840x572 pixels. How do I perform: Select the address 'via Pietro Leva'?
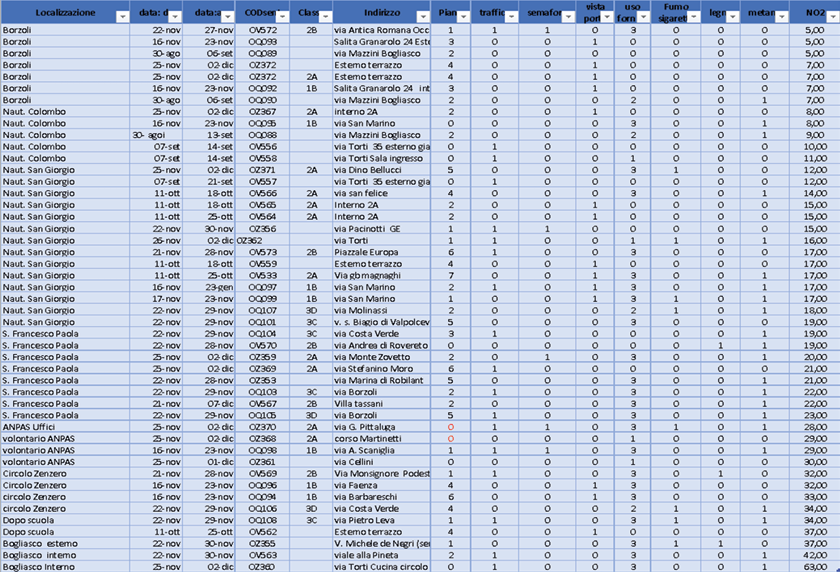(381, 521)
